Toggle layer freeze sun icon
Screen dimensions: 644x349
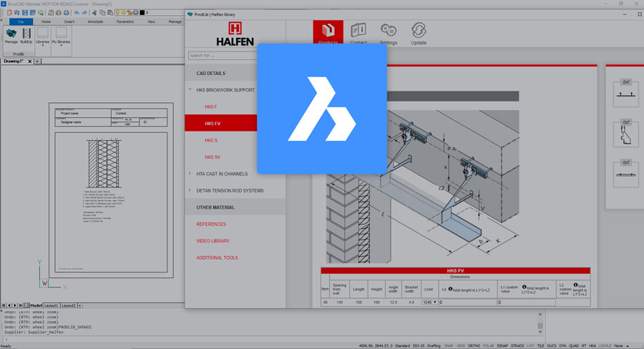tap(124, 13)
